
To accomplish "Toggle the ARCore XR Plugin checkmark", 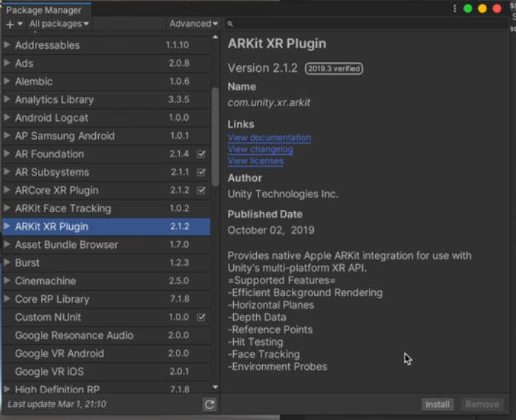I will pyautogui.click(x=201, y=191).
